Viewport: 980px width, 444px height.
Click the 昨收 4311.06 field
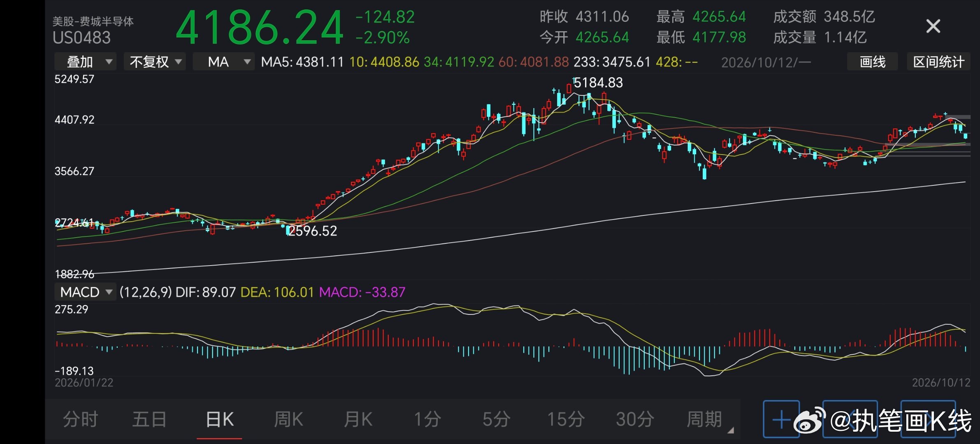tap(584, 17)
